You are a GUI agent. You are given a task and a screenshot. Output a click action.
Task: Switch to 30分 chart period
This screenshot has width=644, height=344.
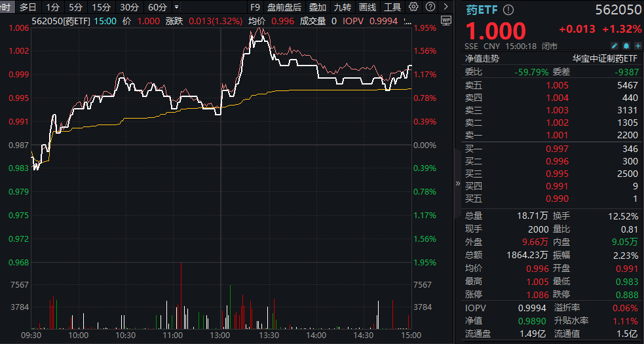coord(129,7)
